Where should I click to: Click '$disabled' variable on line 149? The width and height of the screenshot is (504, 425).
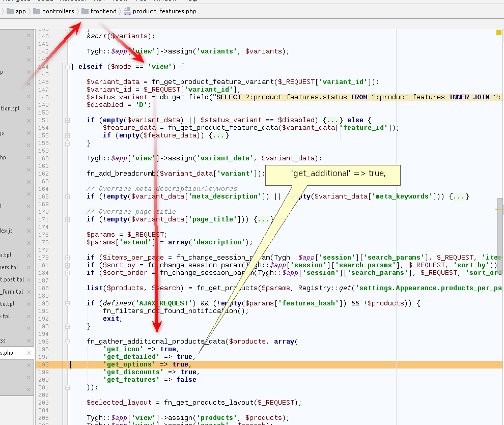(x=105, y=105)
